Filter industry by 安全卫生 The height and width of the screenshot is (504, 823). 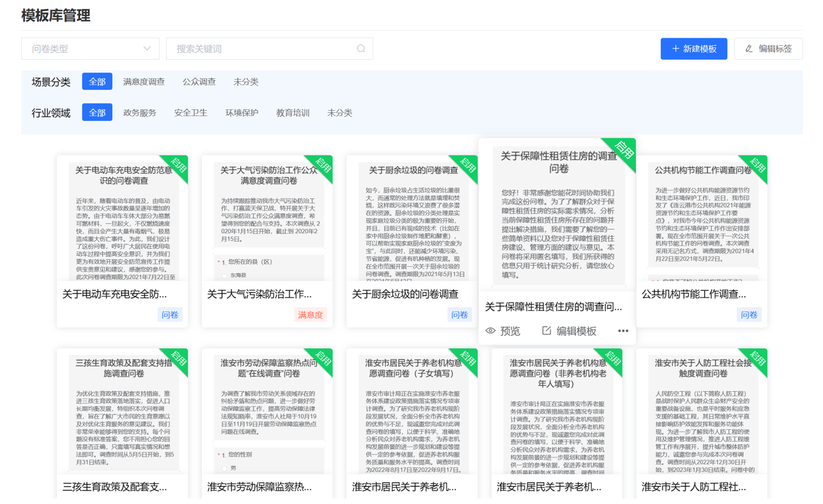coord(191,112)
